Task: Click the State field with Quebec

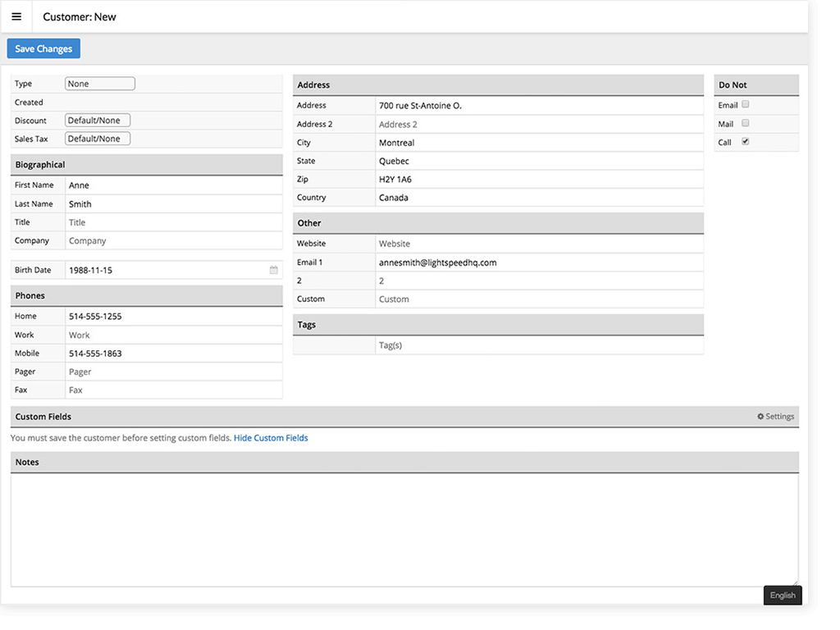Action: 540,161
